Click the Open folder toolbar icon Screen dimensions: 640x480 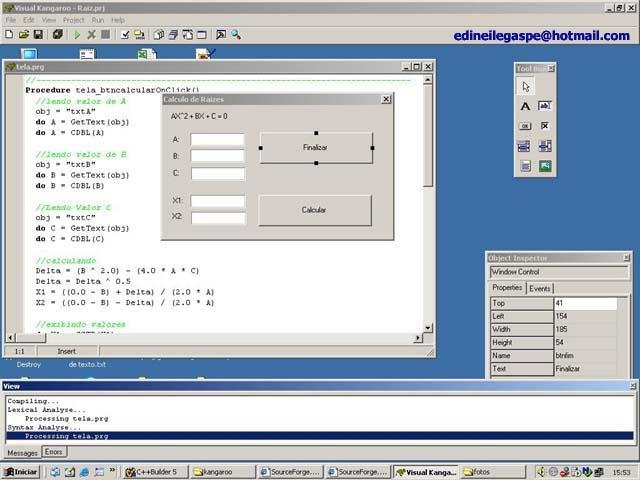pyautogui.click(x=24, y=35)
